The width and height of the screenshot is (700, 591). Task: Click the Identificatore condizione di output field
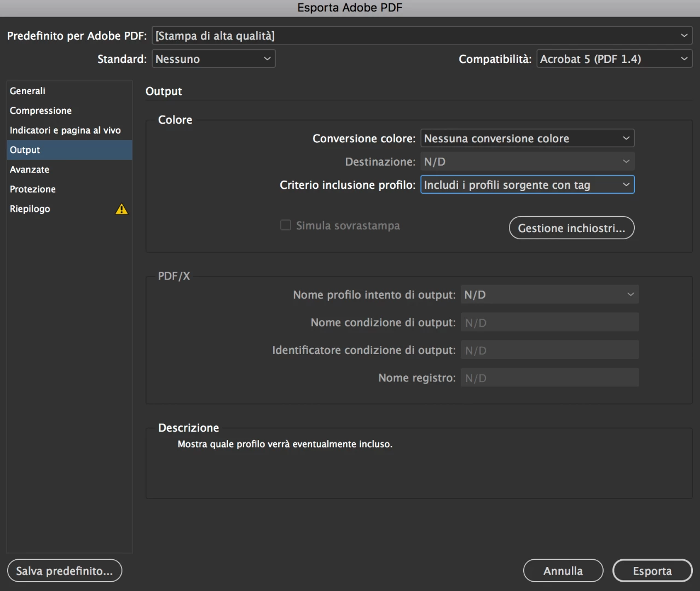point(549,350)
